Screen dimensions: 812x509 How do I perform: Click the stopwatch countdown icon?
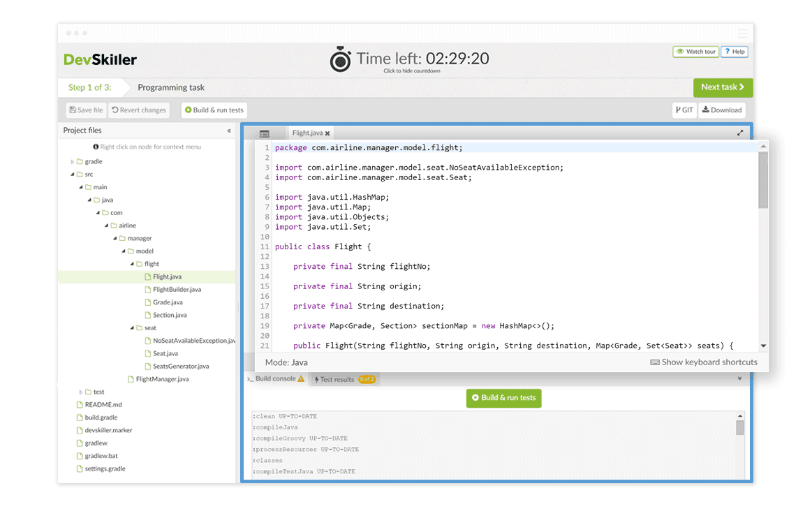point(340,59)
